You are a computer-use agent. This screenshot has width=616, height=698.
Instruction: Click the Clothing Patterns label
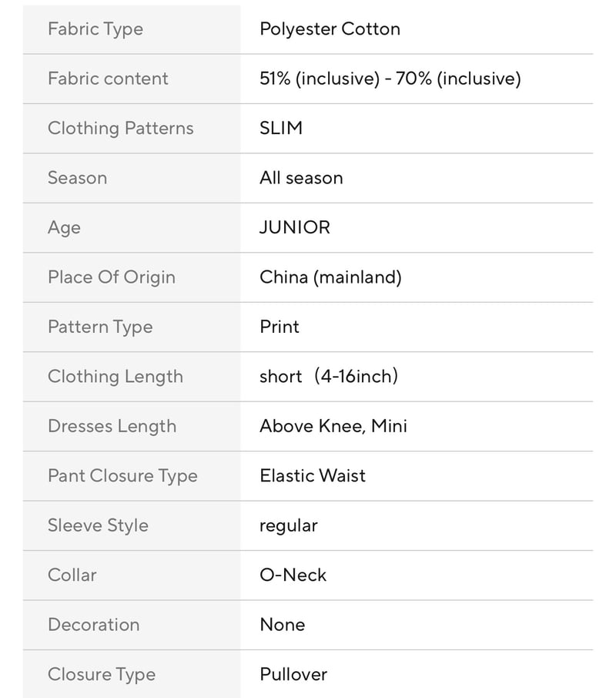[x=121, y=129]
